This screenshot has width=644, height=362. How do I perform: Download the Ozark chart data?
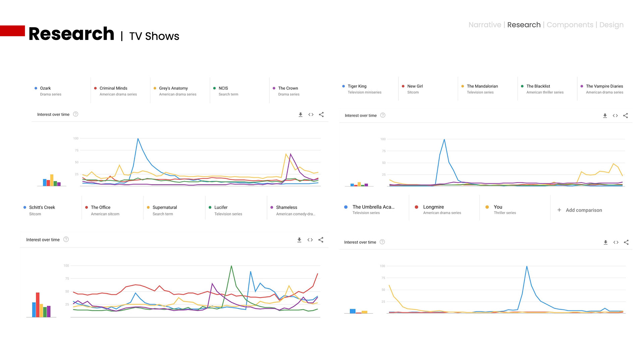(x=301, y=115)
